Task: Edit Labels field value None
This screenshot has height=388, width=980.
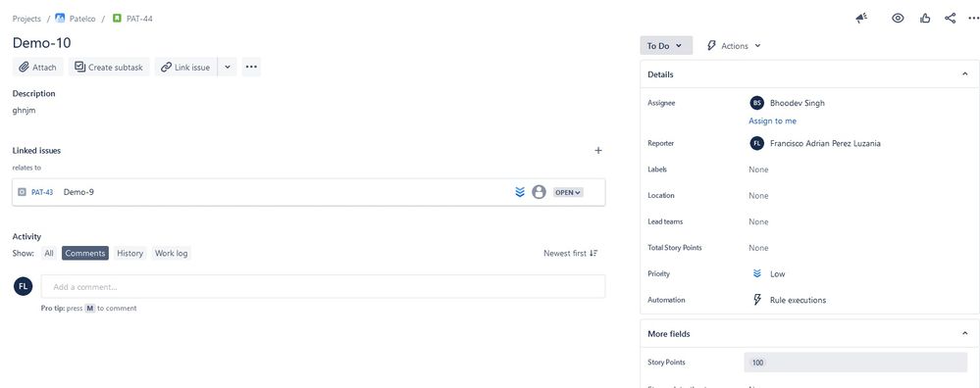Action: [x=758, y=170]
